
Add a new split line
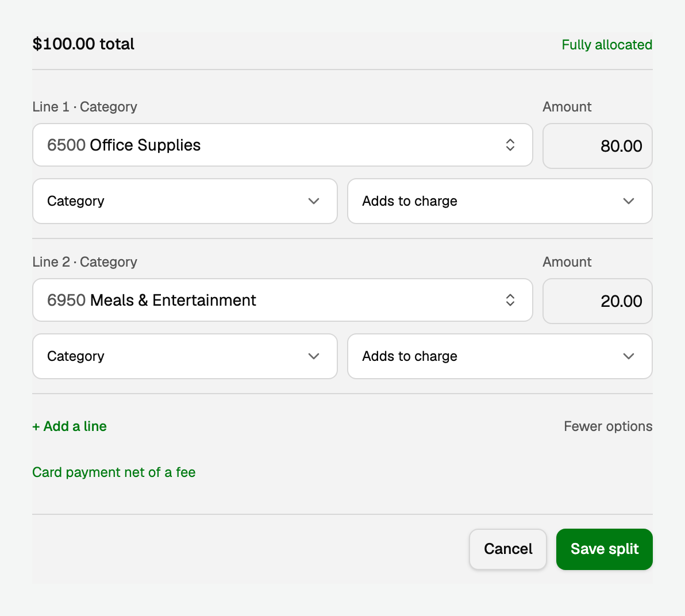click(70, 426)
